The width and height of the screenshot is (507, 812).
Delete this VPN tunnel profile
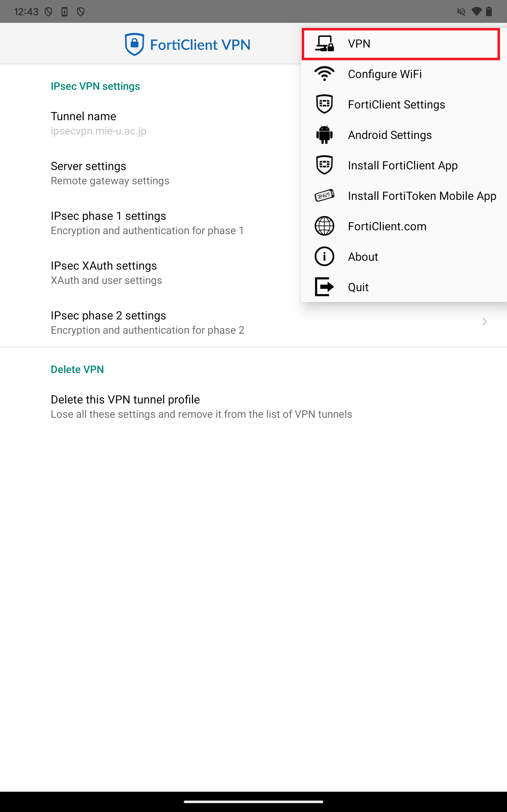[201, 406]
